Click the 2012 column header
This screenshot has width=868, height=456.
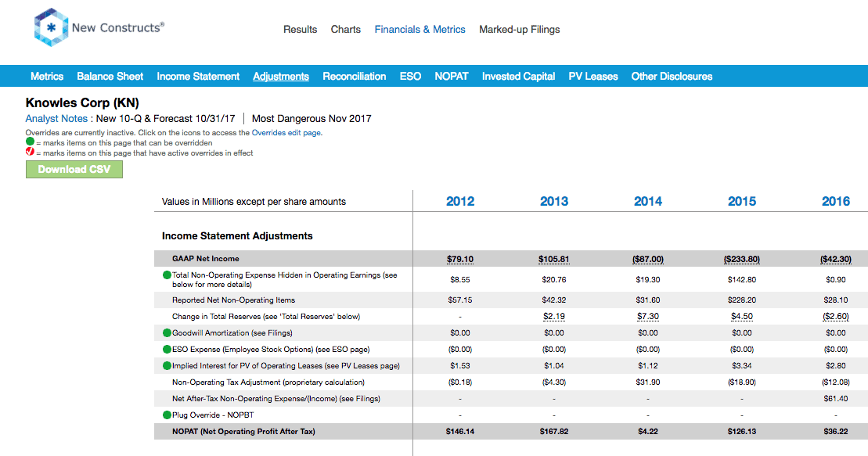pos(460,202)
